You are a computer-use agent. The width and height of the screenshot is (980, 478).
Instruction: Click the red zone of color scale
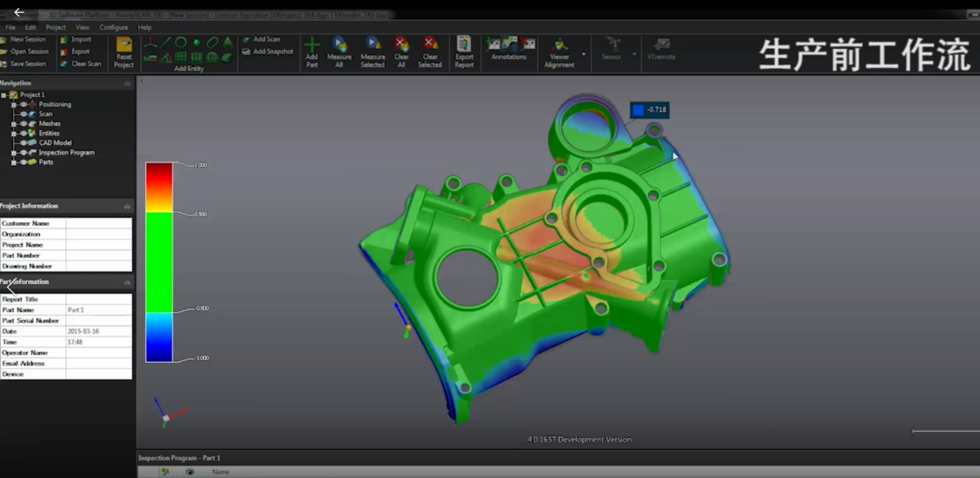(159, 177)
